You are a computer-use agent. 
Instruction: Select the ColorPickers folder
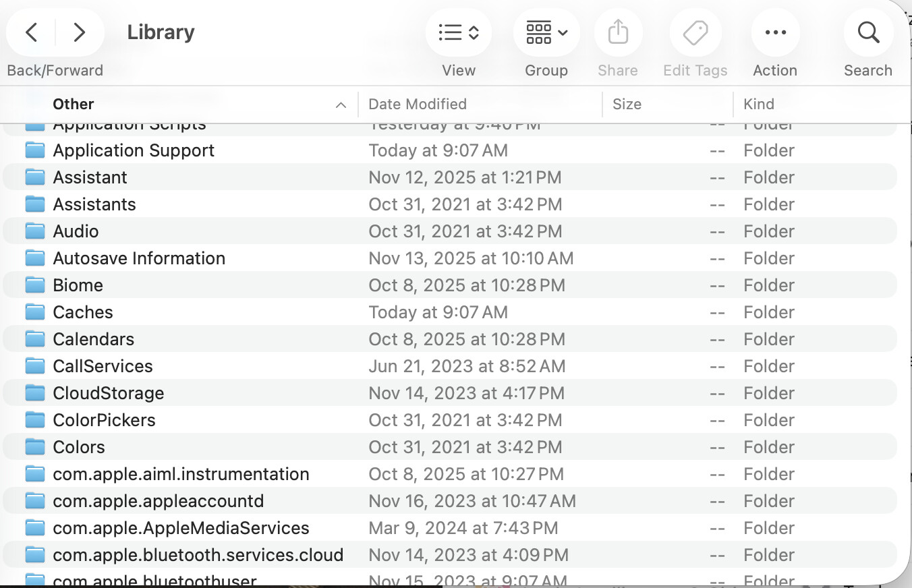tap(104, 420)
